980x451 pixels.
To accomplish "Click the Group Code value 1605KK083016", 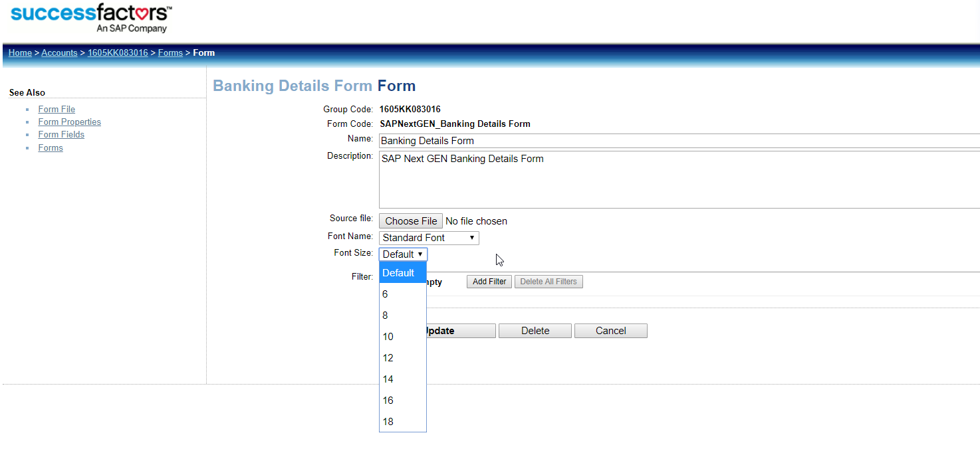I will tap(410, 110).
